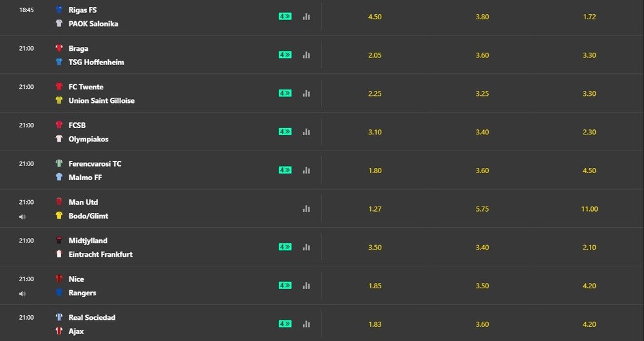
Task: Pick 2.05 odds for Braga
Action: [x=375, y=55]
